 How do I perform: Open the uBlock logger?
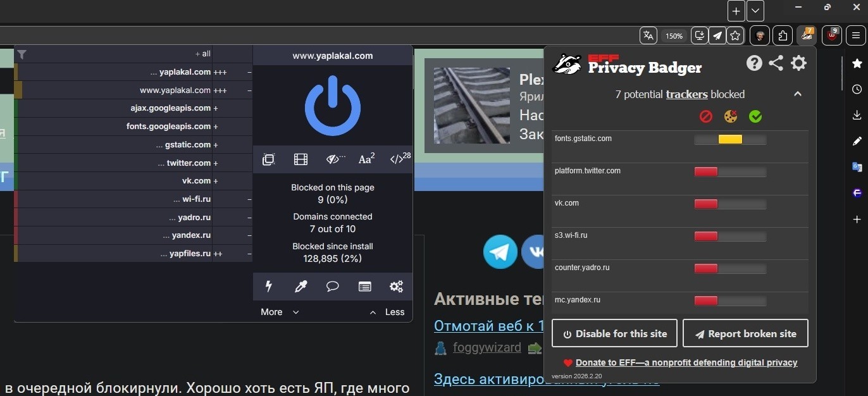click(x=365, y=287)
